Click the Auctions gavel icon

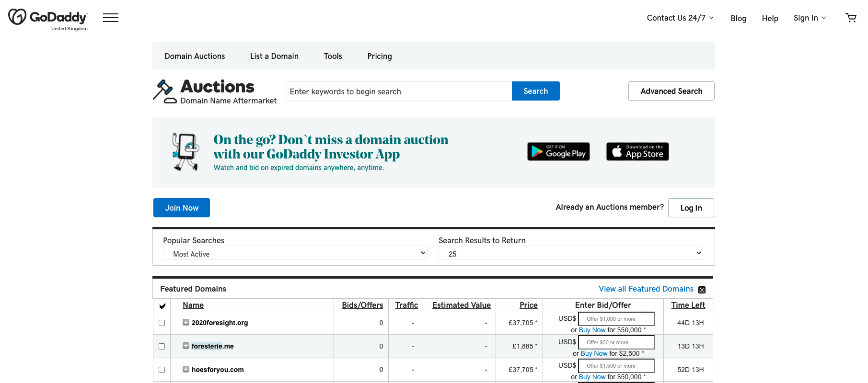[164, 92]
